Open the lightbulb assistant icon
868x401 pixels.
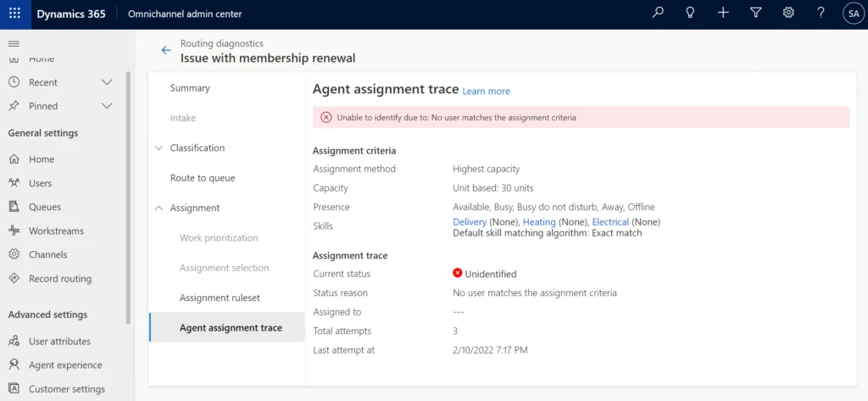click(x=690, y=14)
